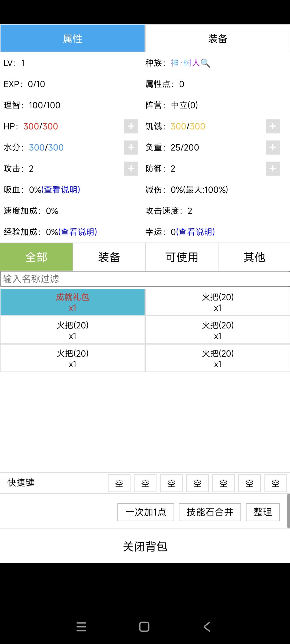Viewport: 290px width, 644px height.
Task: Raise 攻击 stat with plus icon
Action: tap(131, 169)
